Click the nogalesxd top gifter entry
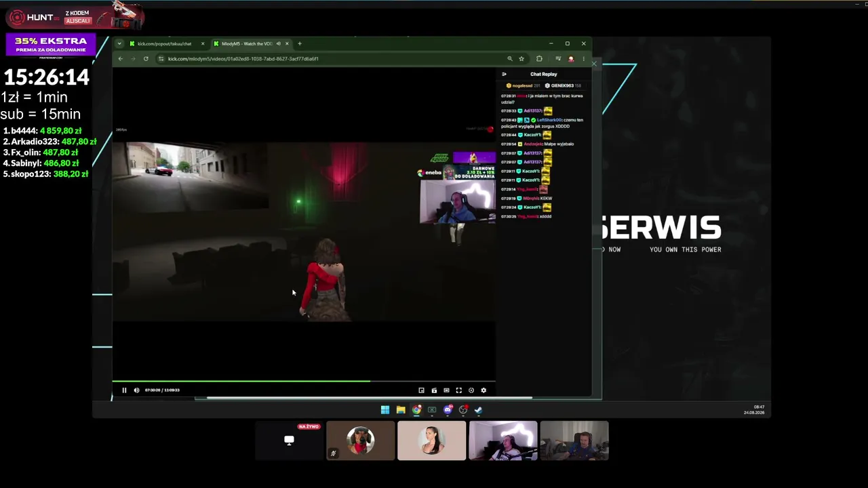 click(523, 86)
